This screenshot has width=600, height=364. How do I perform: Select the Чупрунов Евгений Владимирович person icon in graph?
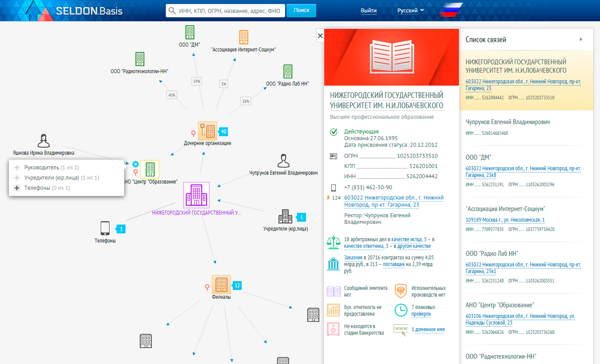[x=283, y=161]
